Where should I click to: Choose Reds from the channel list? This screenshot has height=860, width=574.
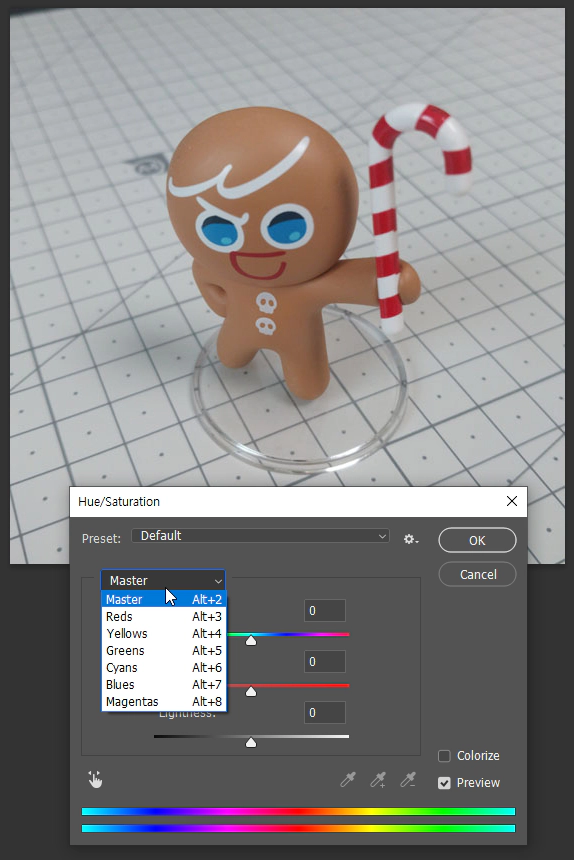click(x=164, y=616)
